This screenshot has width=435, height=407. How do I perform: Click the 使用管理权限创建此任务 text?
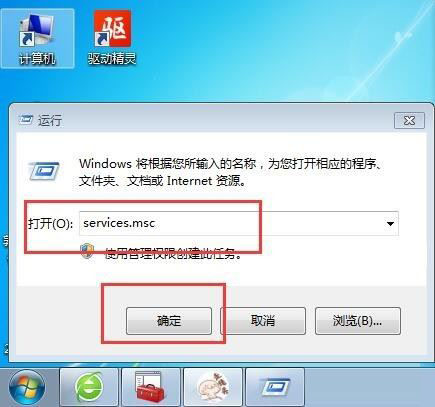tap(173, 254)
